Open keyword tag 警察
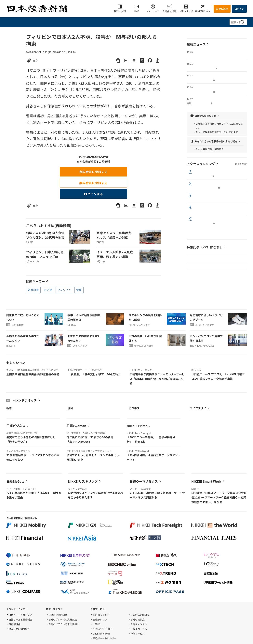 [79, 290]
